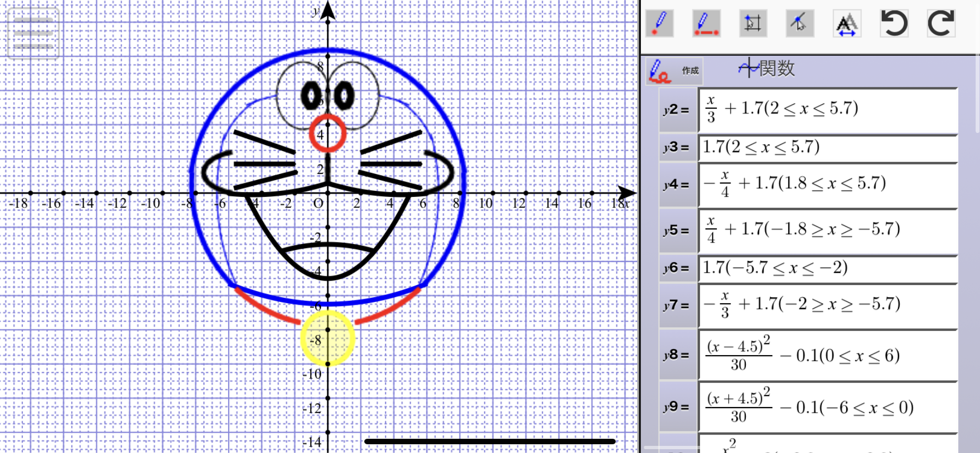Viewport: 980px width, 453px height.
Task: Click the 16 label on the x-axis
Action: click(x=585, y=204)
